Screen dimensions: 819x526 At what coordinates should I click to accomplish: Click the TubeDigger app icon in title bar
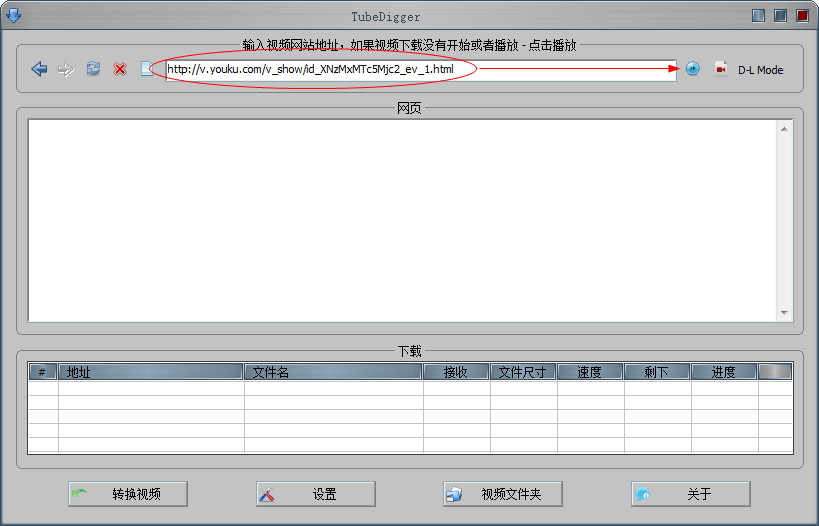coord(14,15)
